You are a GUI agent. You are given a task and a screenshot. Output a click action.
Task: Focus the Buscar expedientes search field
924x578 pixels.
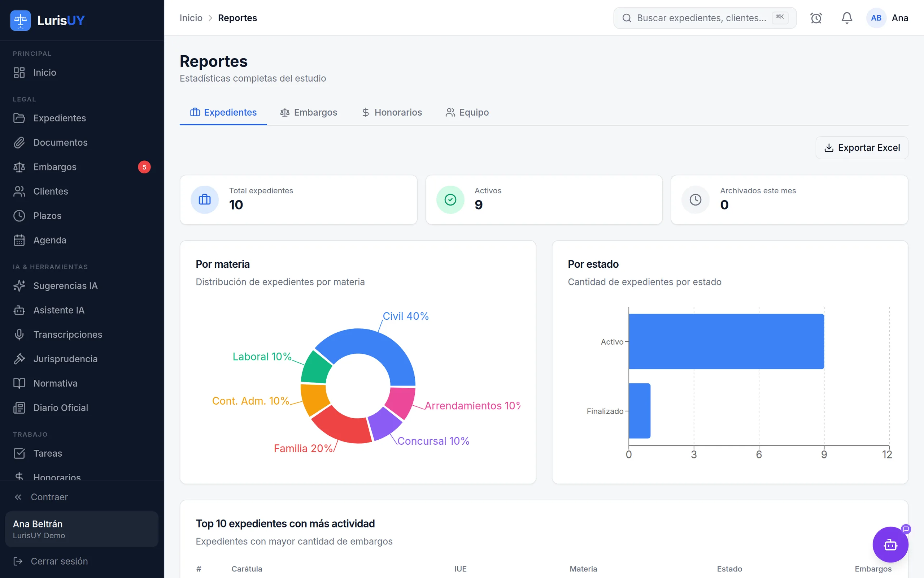click(x=705, y=18)
